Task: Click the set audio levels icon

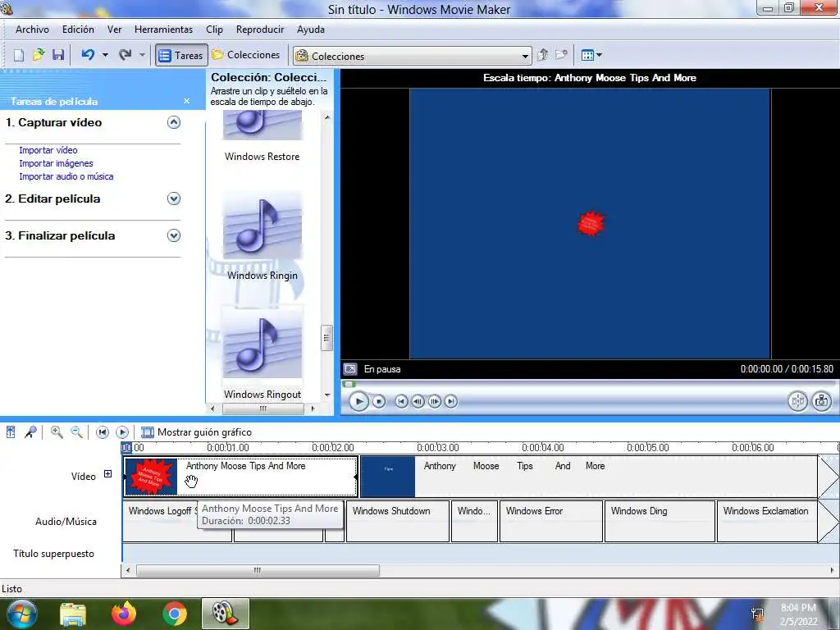Action: click(x=11, y=431)
